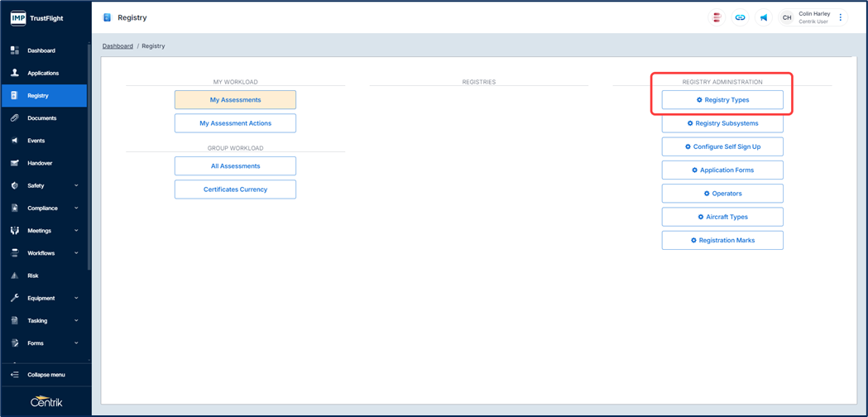The height and width of the screenshot is (417, 868).
Task: Expand the Equipment sidebar dropdown
Action: pos(76,298)
